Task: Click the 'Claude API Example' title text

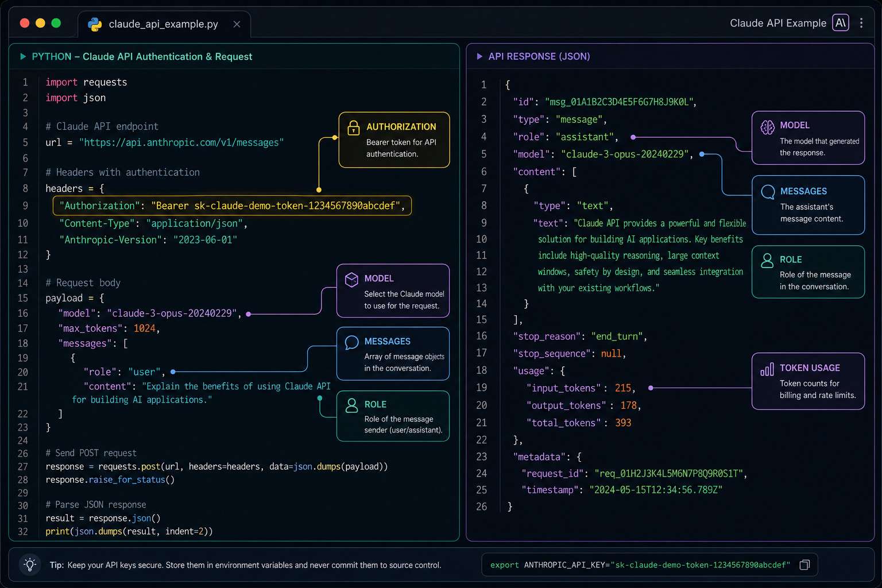Action: click(778, 23)
